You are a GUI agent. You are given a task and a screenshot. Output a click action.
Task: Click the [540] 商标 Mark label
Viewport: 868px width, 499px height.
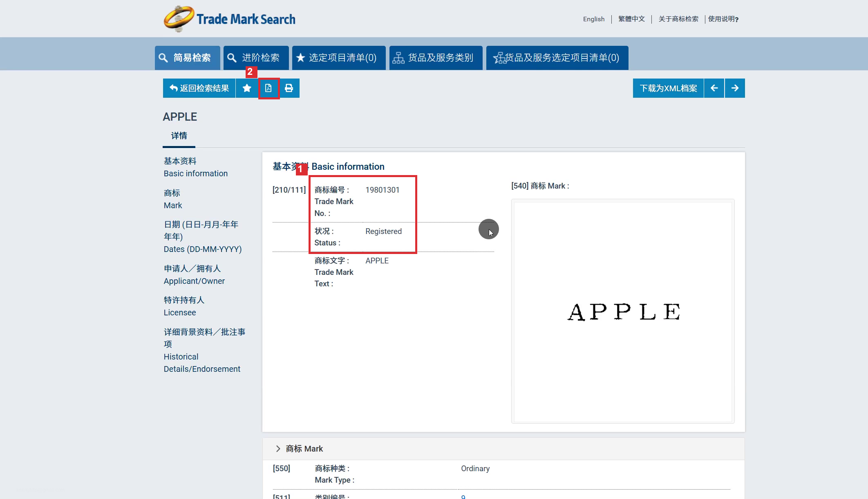tap(540, 186)
